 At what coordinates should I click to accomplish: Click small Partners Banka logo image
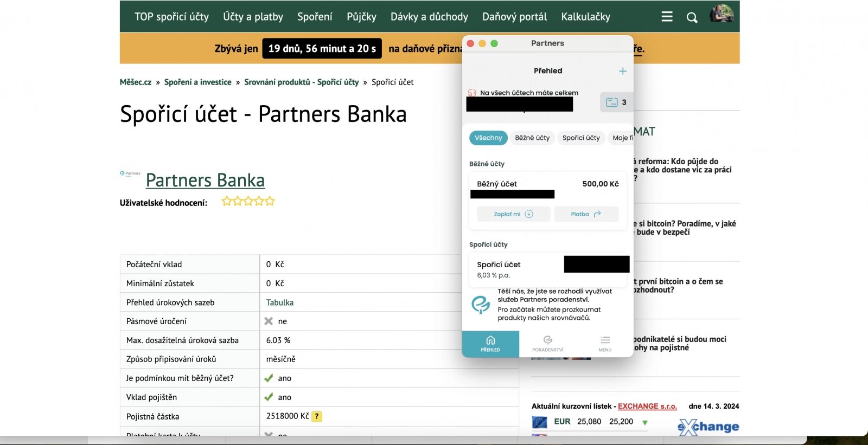point(130,174)
